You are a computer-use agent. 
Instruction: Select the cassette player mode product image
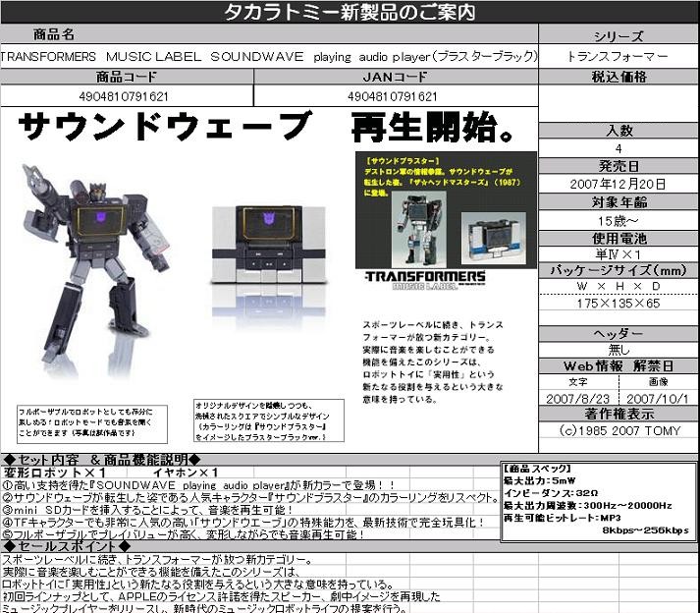(269, 246)
